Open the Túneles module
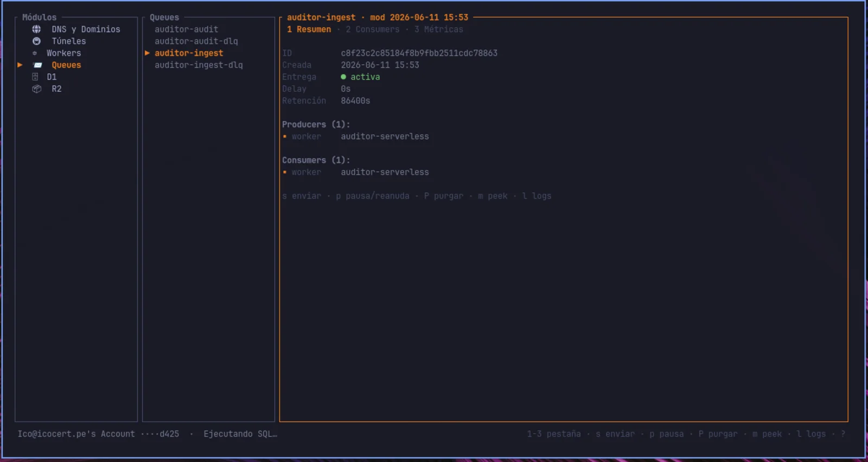Screen dimensions: 868x462 tap(69, 41)
